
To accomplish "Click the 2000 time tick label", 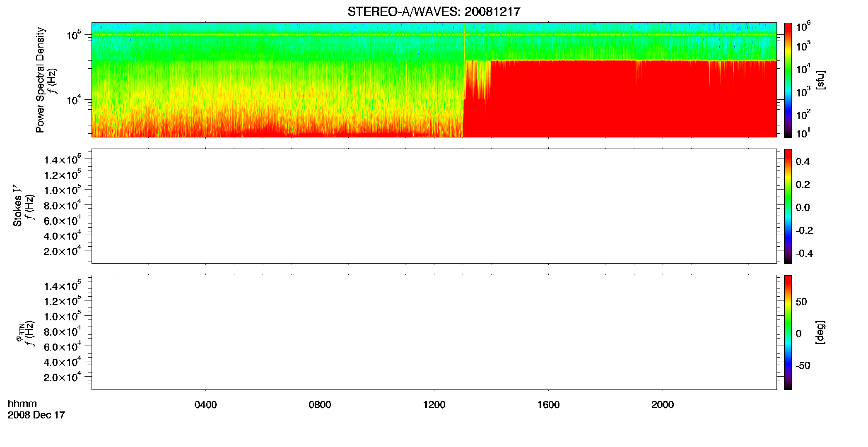I will coord(663,405).
